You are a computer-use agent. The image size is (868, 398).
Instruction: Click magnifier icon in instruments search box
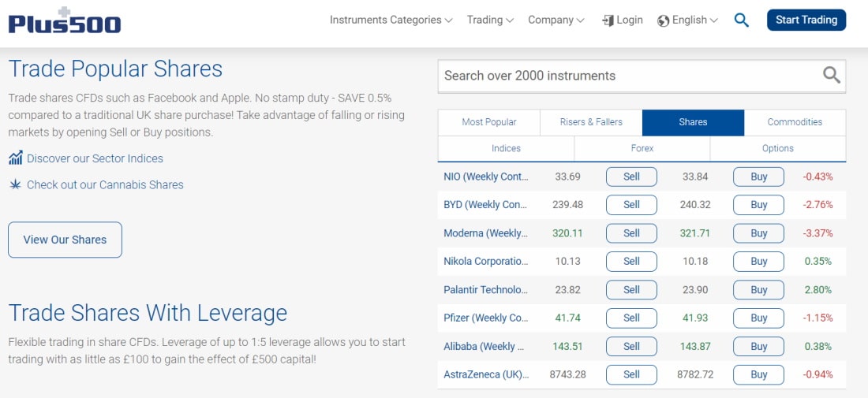(x=832, y=75)
